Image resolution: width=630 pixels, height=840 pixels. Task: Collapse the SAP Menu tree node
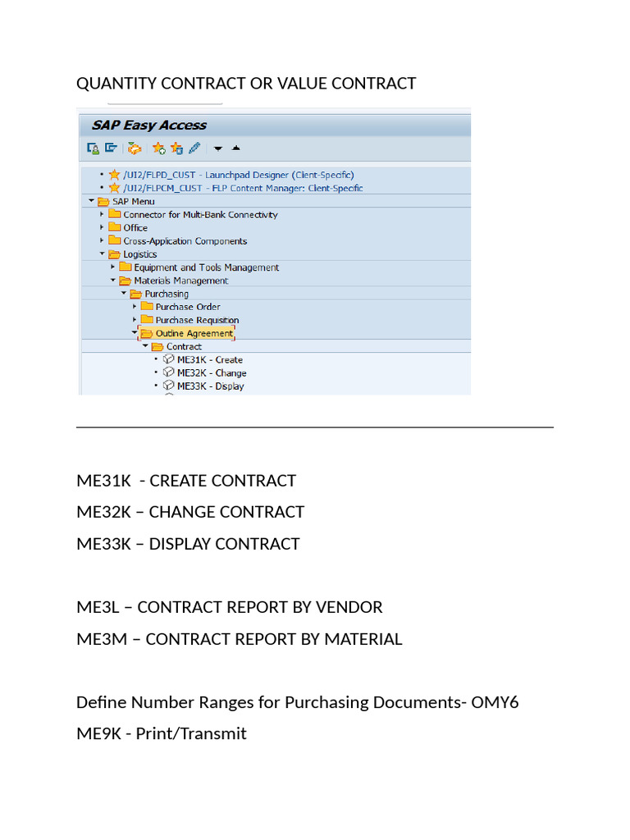click(x=92, y=201)
